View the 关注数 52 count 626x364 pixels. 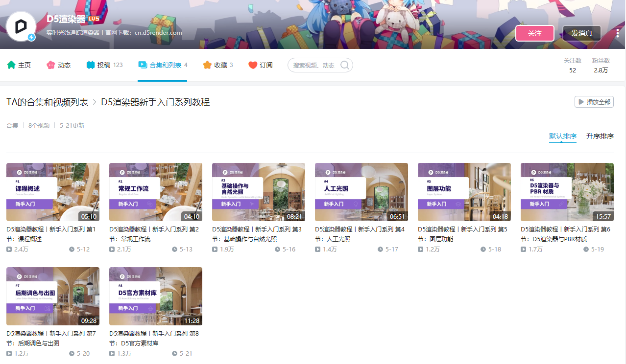point(573,65)
